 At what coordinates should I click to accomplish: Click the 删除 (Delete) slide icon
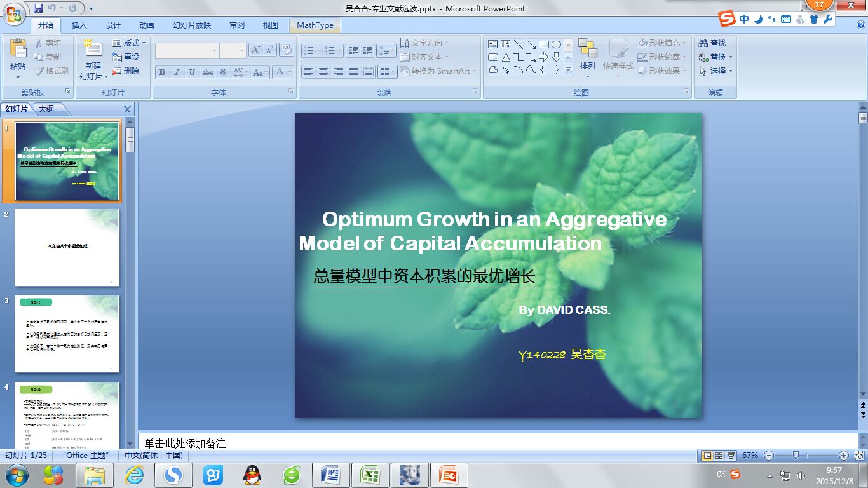117,71
